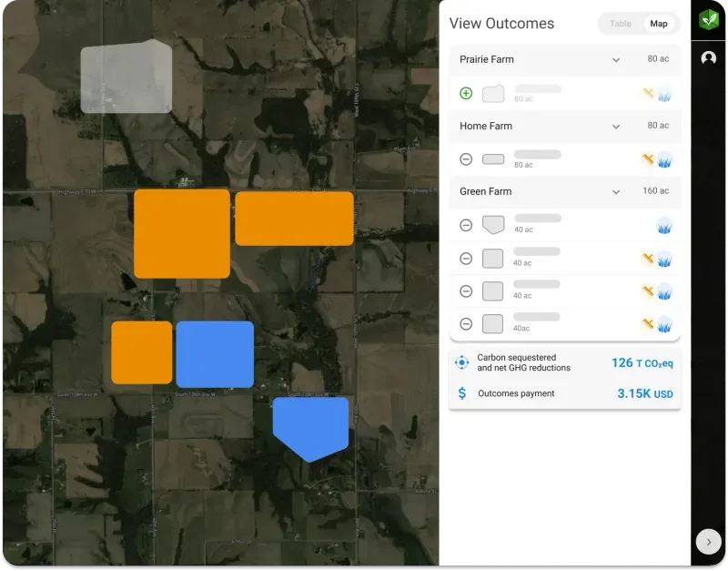Open the carbon sequestered indicator icon

click(462, 362)
